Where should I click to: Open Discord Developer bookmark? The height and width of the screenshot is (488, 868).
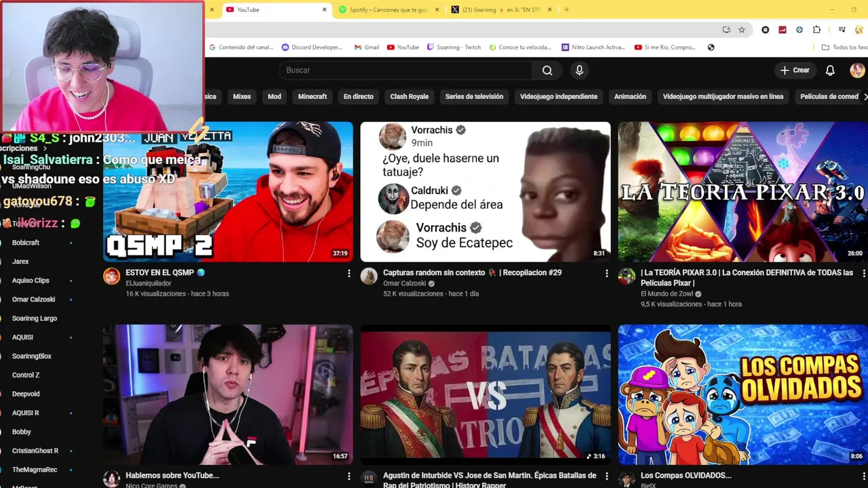pos(312,47)
